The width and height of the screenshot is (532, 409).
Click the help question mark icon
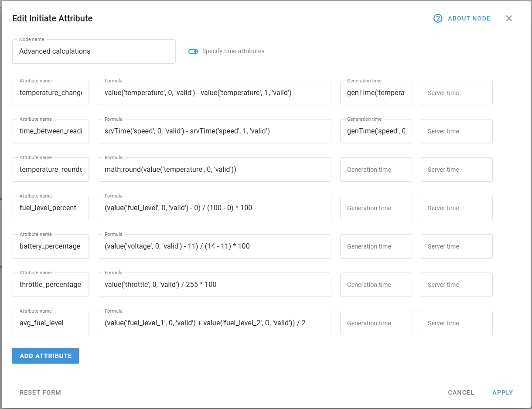click(437, 18)
